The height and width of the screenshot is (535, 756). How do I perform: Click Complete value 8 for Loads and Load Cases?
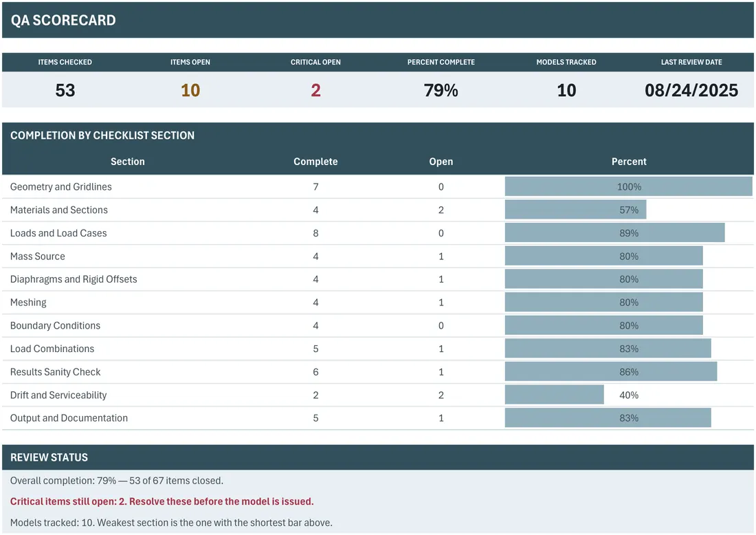315,233
